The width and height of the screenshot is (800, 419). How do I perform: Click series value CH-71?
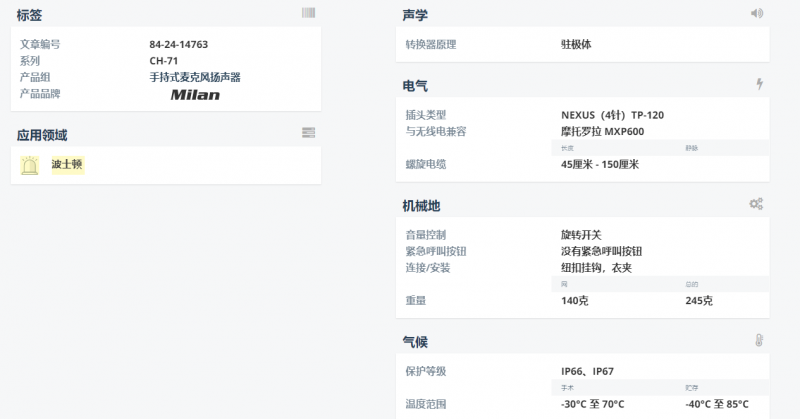point(164,60)
